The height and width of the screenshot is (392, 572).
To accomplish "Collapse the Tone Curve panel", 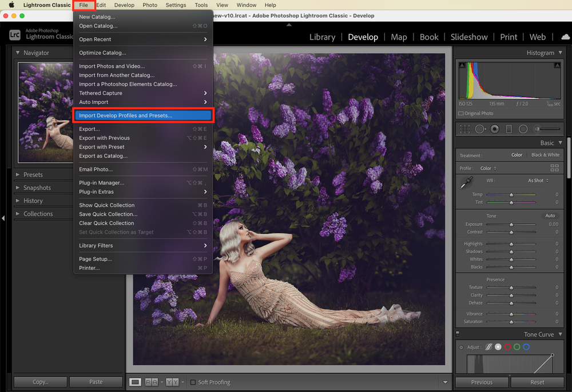I will coord(561,334).
